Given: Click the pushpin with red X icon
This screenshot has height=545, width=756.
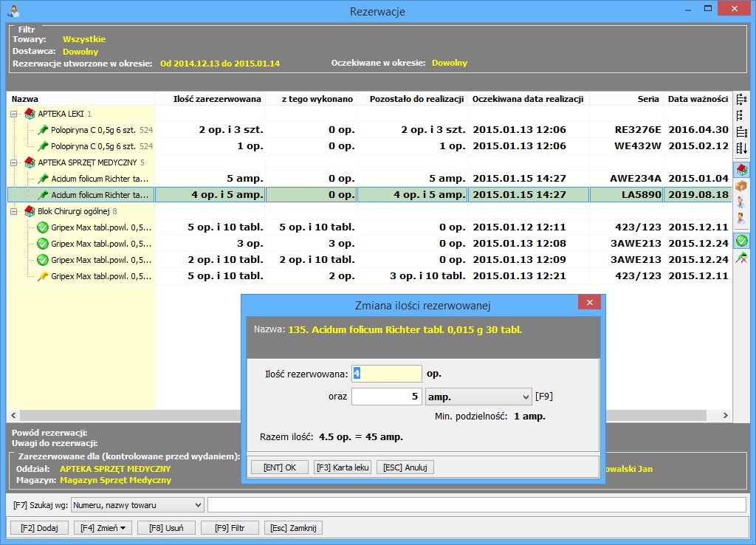Looking at the screenshot, I should coord(741,257).
